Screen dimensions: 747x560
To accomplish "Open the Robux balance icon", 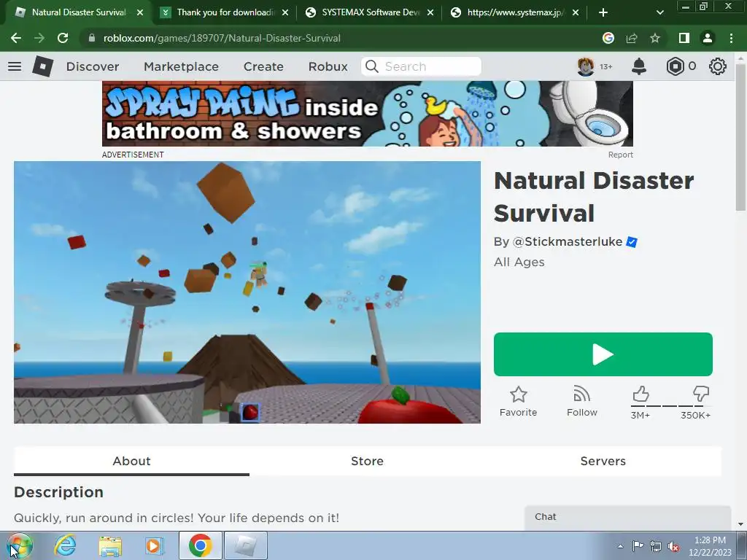I will (675, 66).
